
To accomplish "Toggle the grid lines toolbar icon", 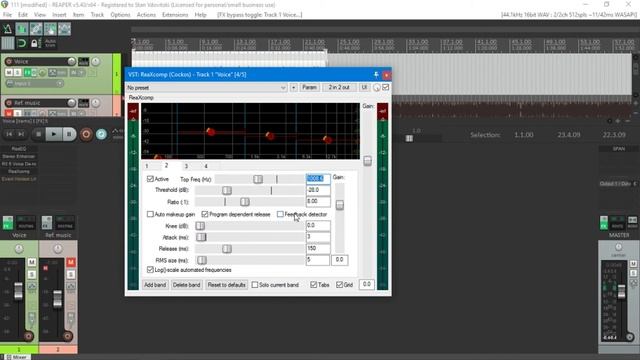I will coord(7,43).
